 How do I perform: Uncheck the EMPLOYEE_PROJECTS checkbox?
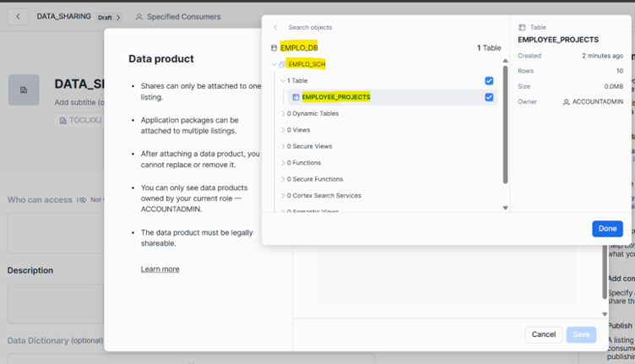click(489, 97)
